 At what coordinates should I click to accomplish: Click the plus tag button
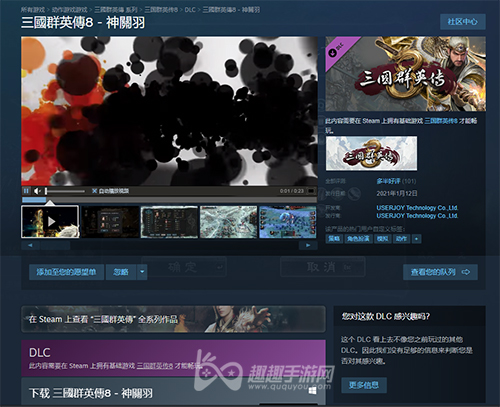pyautogui.click(x=416, y=239)
